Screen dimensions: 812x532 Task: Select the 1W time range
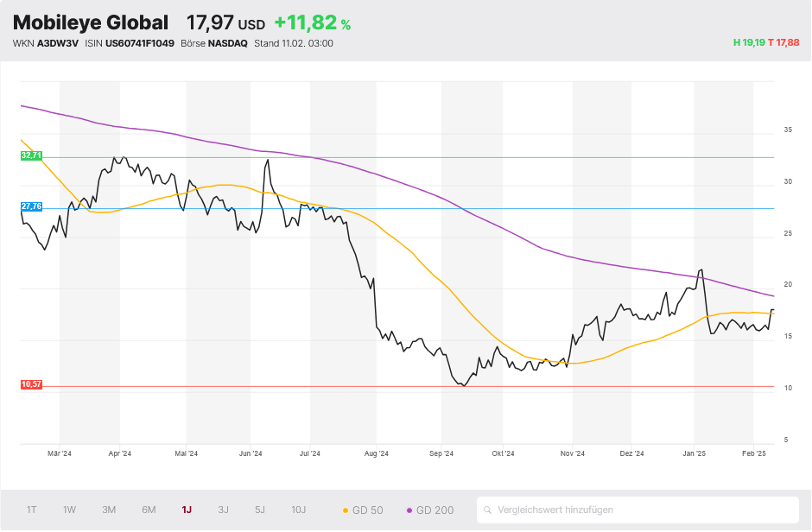tap(69, 510)
